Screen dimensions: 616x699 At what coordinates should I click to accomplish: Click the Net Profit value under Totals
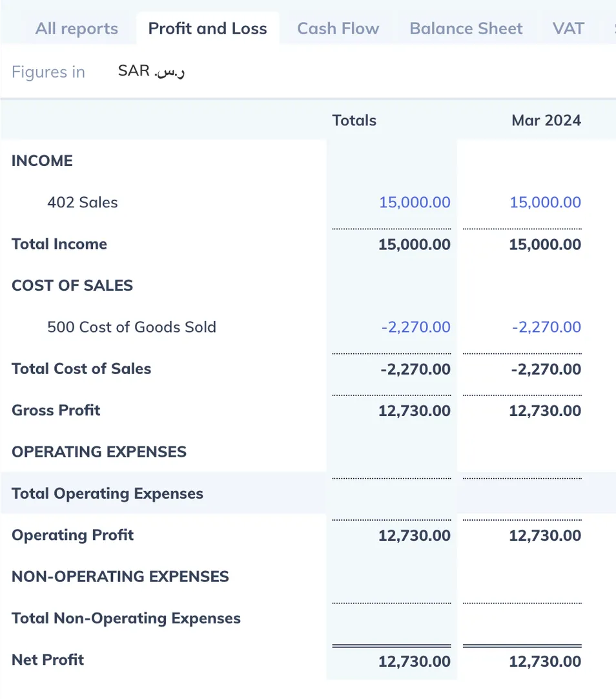[415, 662]
